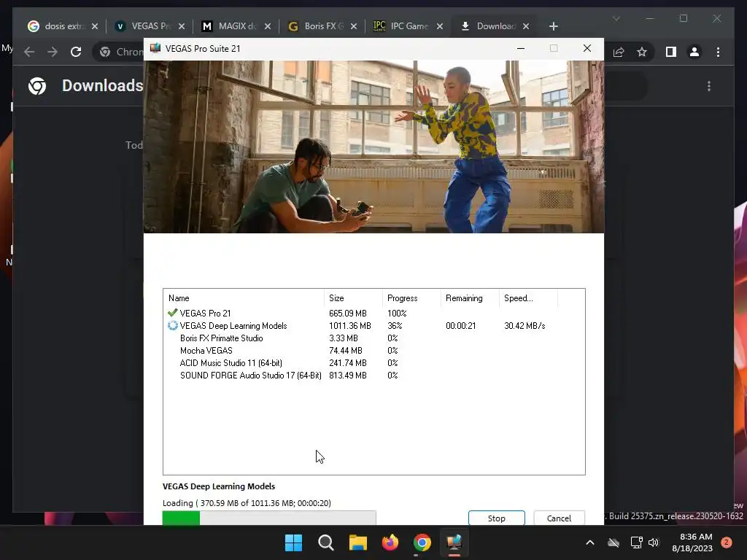Click the loading spinner icon beside Deep Learning Models

point(172,326)
